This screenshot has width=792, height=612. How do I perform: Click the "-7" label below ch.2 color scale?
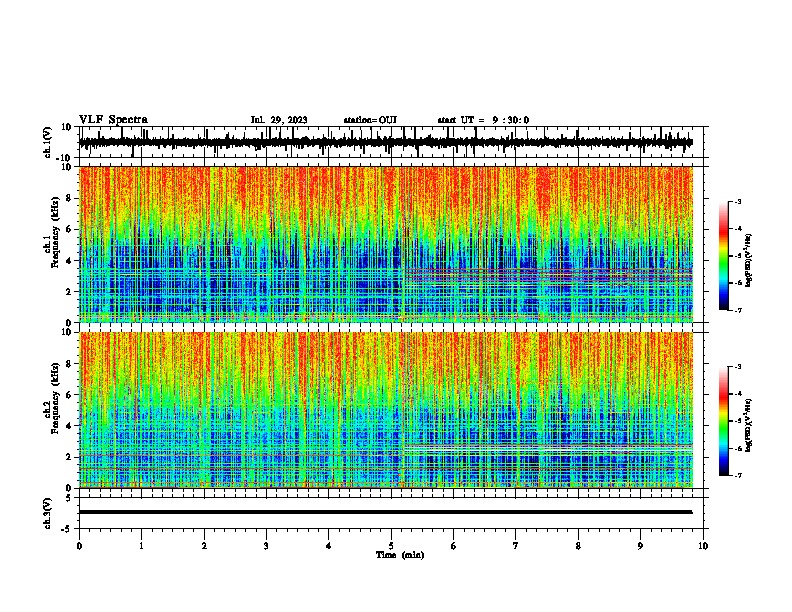tap(737, 476)
